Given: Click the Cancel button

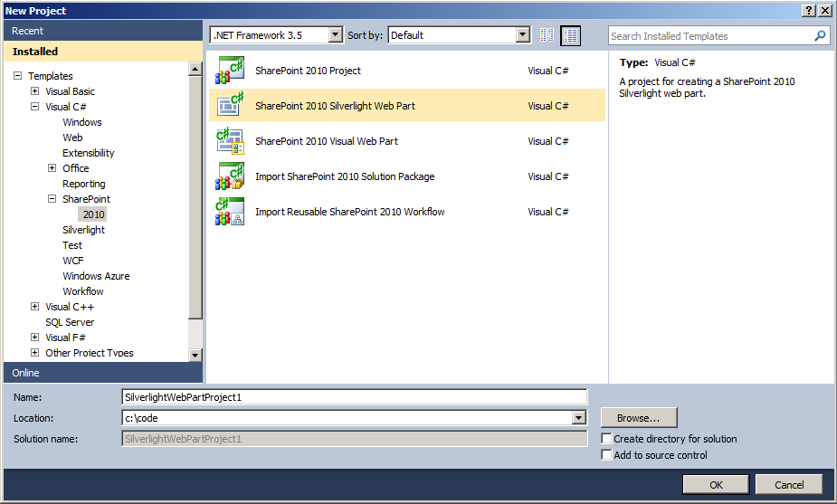Looking at the screenshot, I should tap(789, 485).
